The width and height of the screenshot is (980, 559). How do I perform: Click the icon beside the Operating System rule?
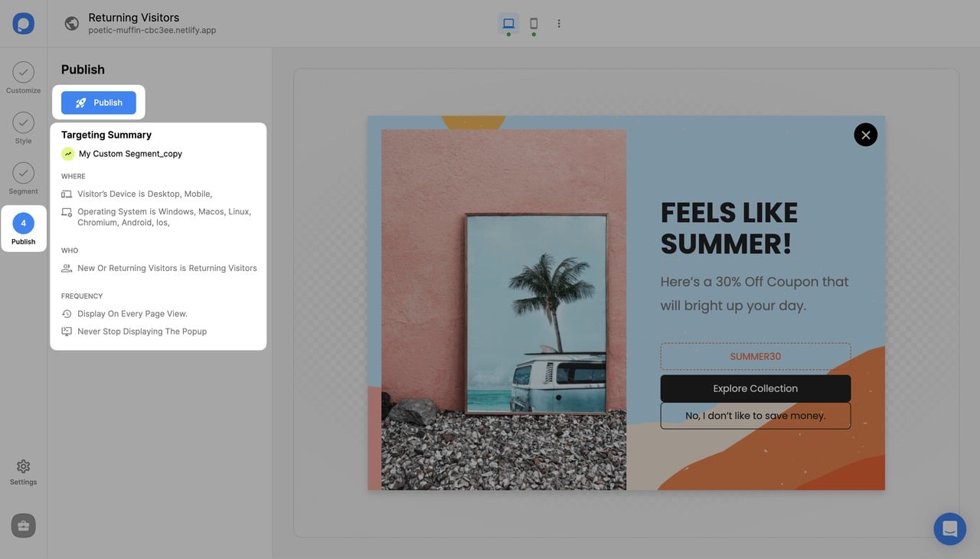(67, 212)
